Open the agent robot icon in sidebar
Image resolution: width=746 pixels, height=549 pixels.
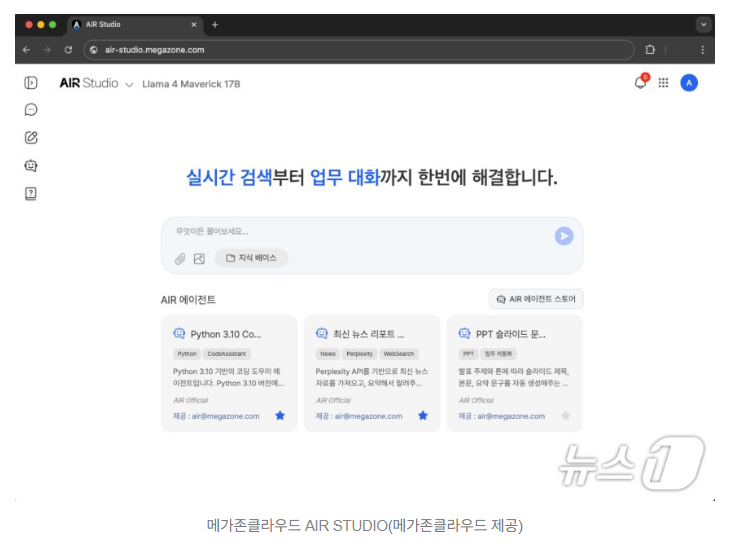(31, 166)
